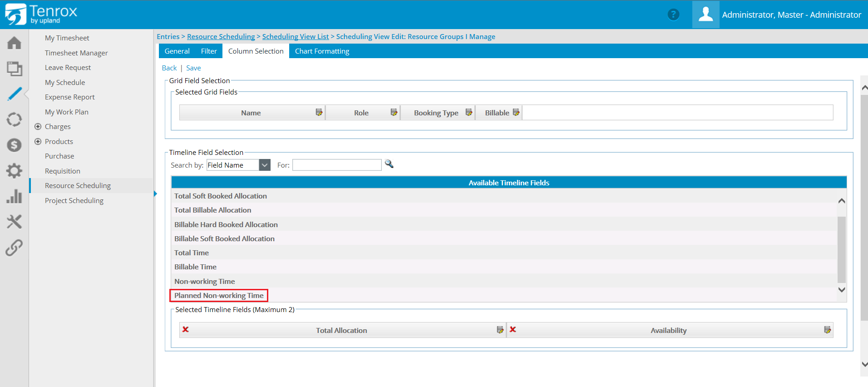Open the dollar sign financial icon
Viewport: 868px width, 387px height.
pyautogui.click(x=14, y=145)
